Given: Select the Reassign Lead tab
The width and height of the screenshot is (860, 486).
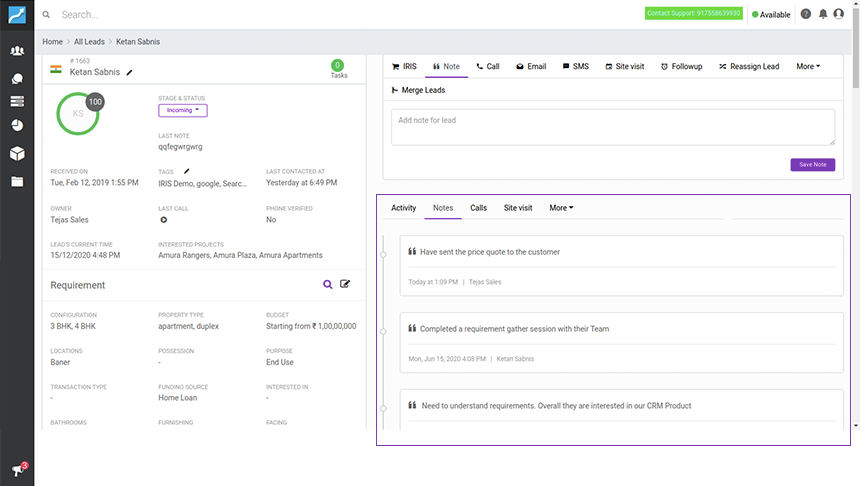Looking at the screenshot, I should pos(749,66).
